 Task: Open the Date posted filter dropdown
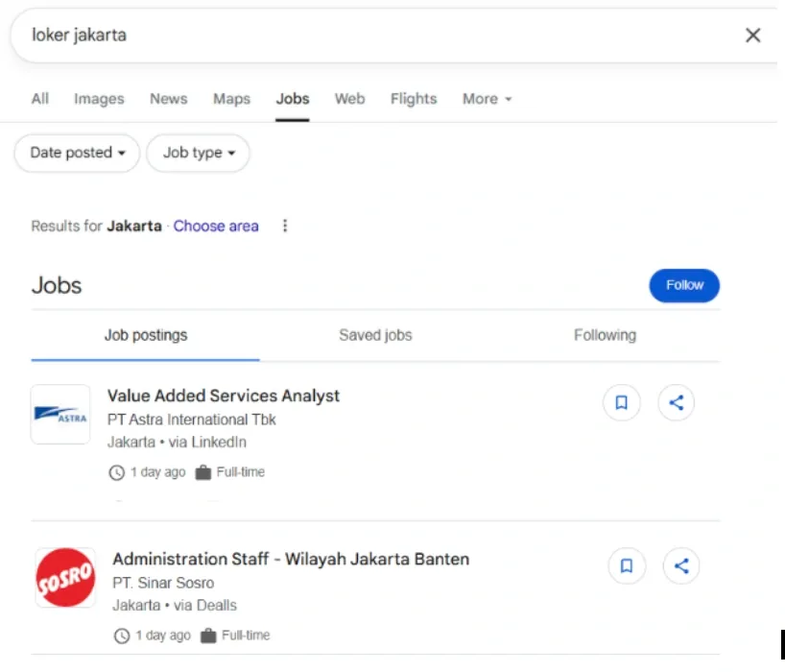click(77, 153)
